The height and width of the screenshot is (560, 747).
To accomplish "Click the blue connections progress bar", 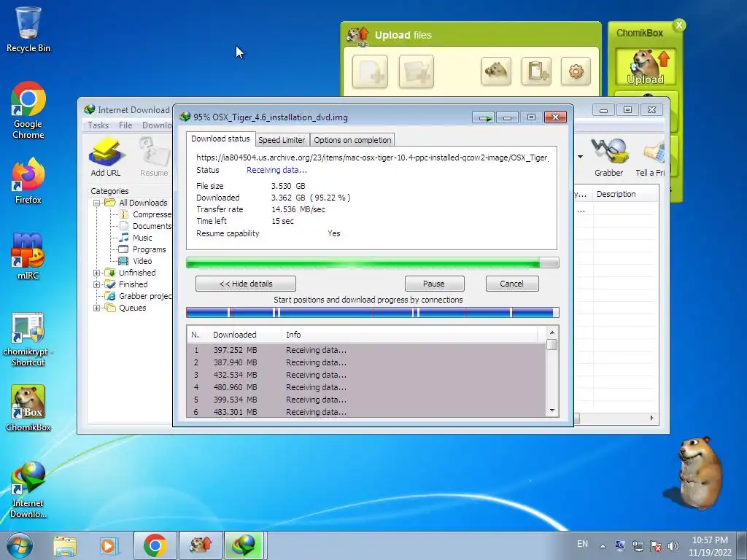I will [372, 312].
